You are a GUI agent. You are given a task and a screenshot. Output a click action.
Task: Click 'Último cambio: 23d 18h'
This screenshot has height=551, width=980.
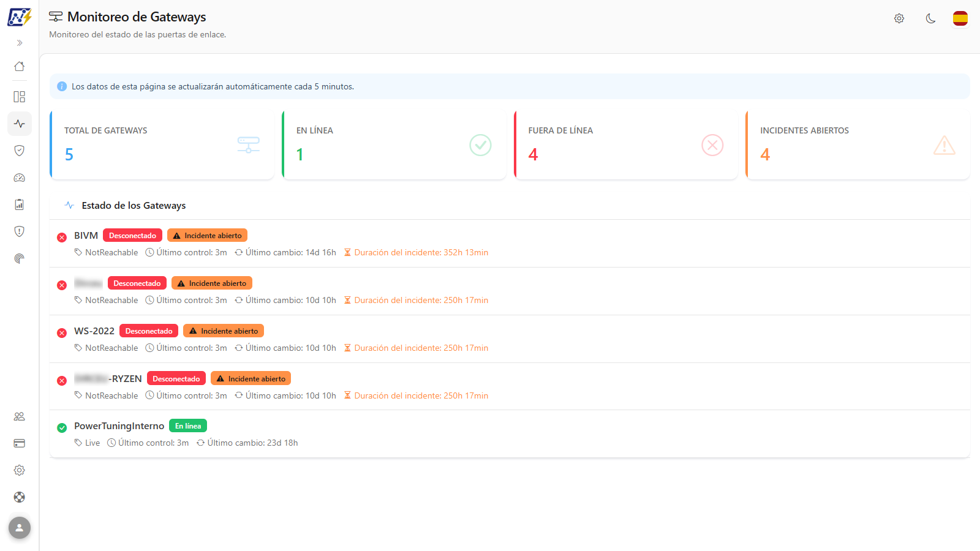247,443
